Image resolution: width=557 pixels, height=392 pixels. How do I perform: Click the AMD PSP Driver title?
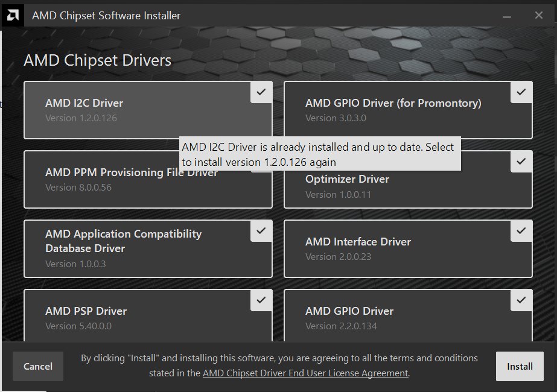click(86, 311)
